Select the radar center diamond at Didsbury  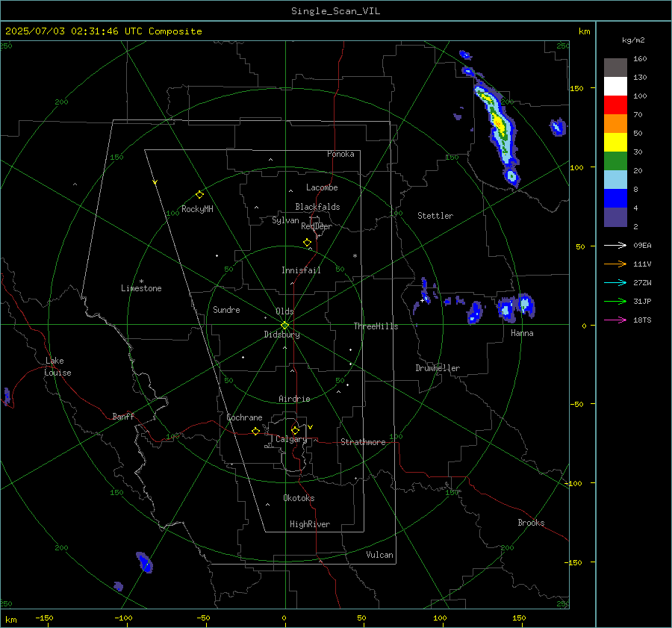pos(285,326)
